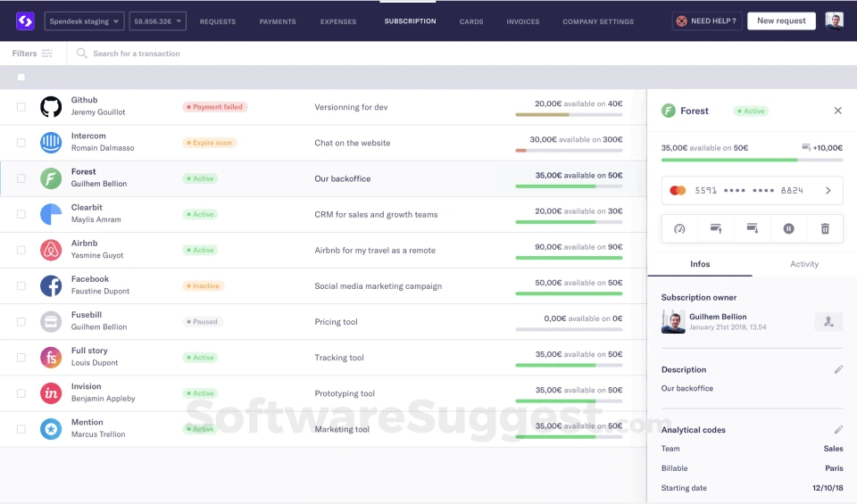This screenshot has height=504, width=857.
Task: Open the Intercom subscription logo
Action: (51, 143)
